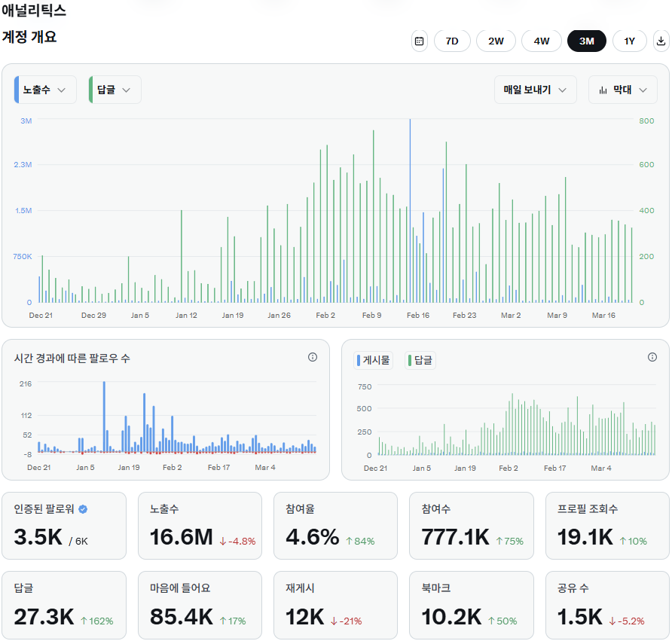Click the 계정 개요 heading
Viewport: 672px width, 644px height.
click(x=29, y=37)
